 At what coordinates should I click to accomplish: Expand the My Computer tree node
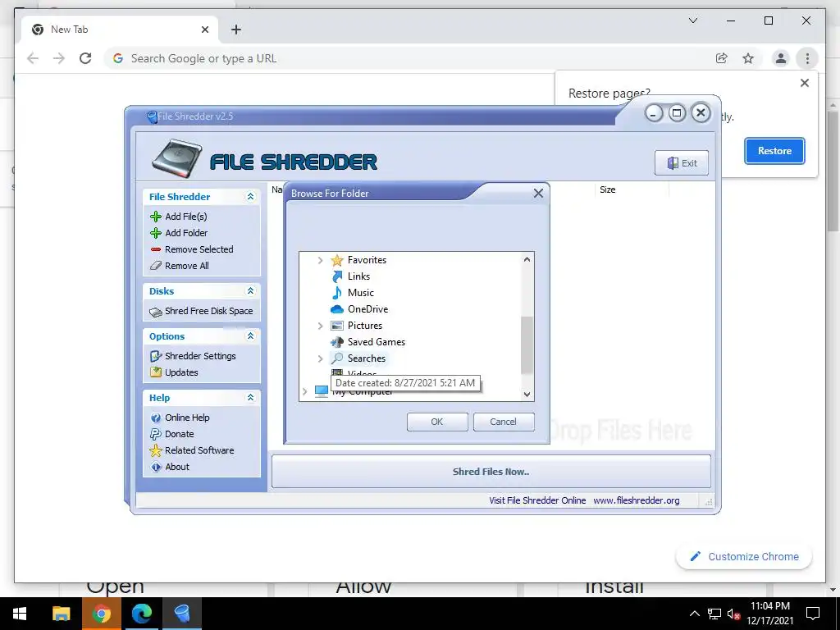pyautogui.click(x=305, y=391)
